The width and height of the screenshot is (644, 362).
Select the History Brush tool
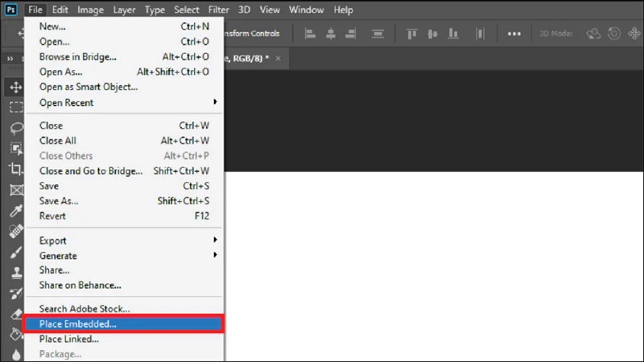(x=16, y=294)
